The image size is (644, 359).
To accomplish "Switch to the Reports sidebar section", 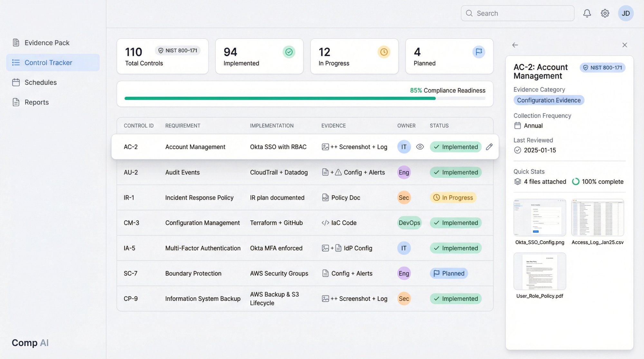I will [x=36, y=102].
